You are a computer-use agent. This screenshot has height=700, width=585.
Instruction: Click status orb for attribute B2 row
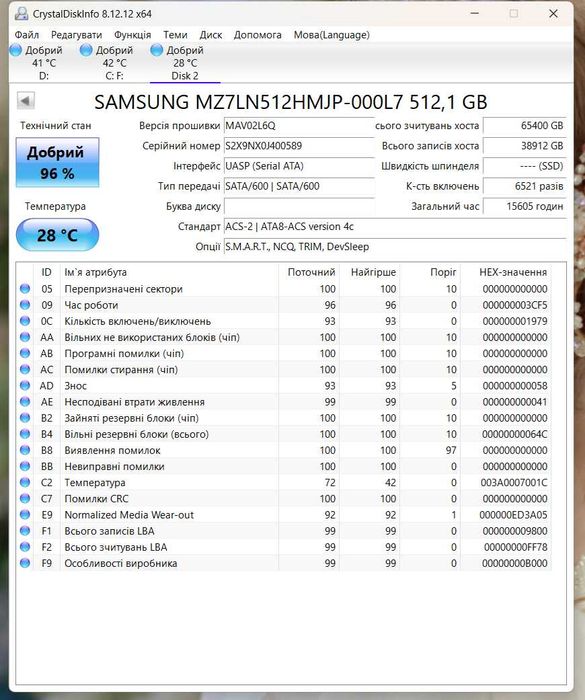(25, 418)
